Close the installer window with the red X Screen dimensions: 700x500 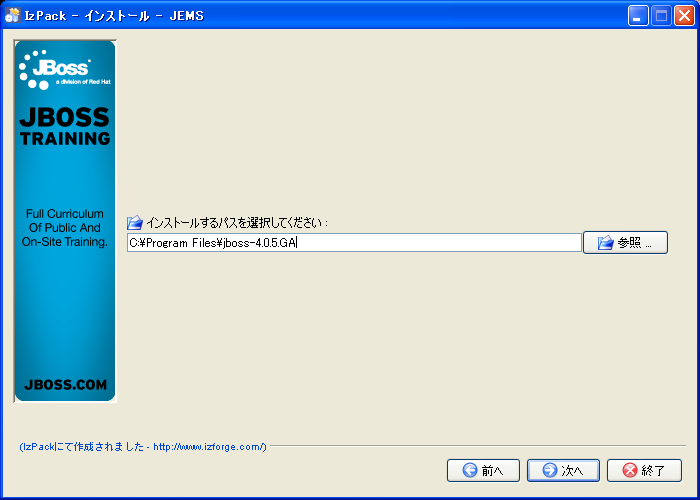pos(684,15)
